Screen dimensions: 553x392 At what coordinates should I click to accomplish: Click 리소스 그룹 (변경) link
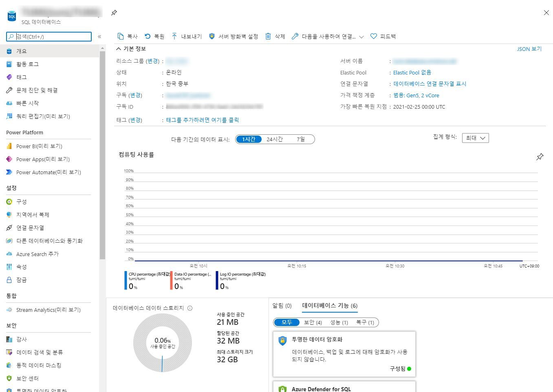(x=153, y=61)
